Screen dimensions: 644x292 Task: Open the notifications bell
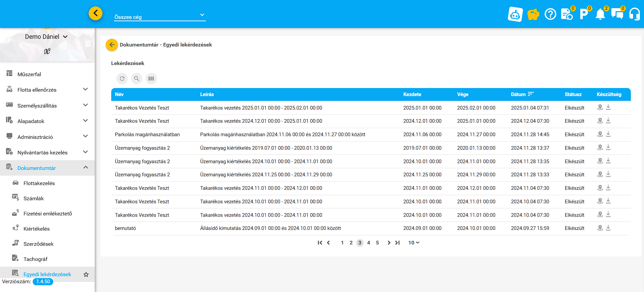(600, 14)
